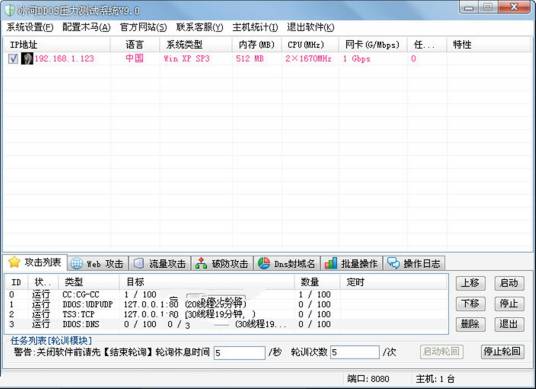Sort by the 网卡(G/Mbps) column header
Viewport: 536px width, 389px height.
point(373,44)
